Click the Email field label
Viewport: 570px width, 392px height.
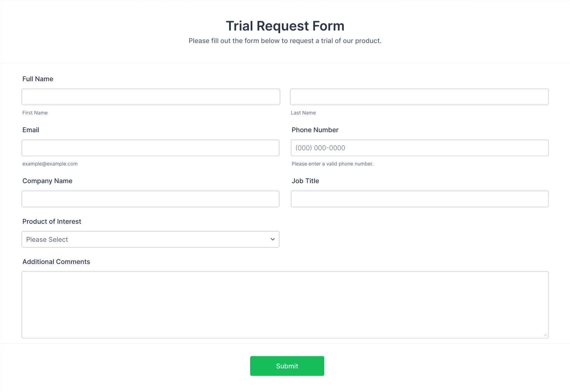pos(31,130)
